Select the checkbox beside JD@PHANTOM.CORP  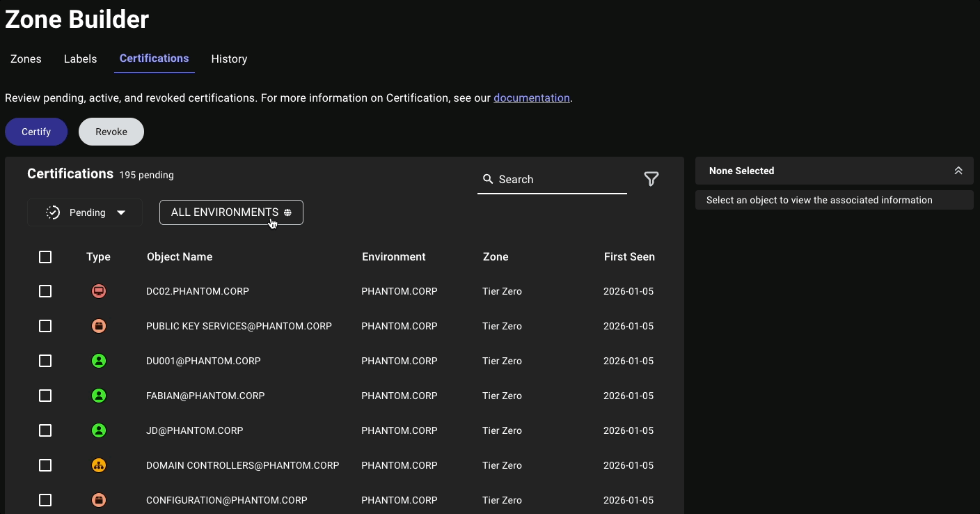(x=45, y=430)
